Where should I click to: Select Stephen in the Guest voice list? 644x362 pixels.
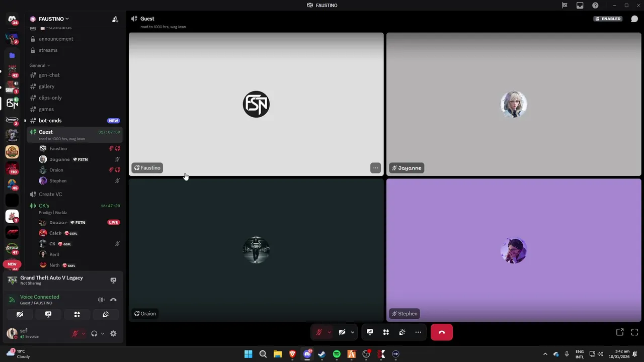[79, 180]
